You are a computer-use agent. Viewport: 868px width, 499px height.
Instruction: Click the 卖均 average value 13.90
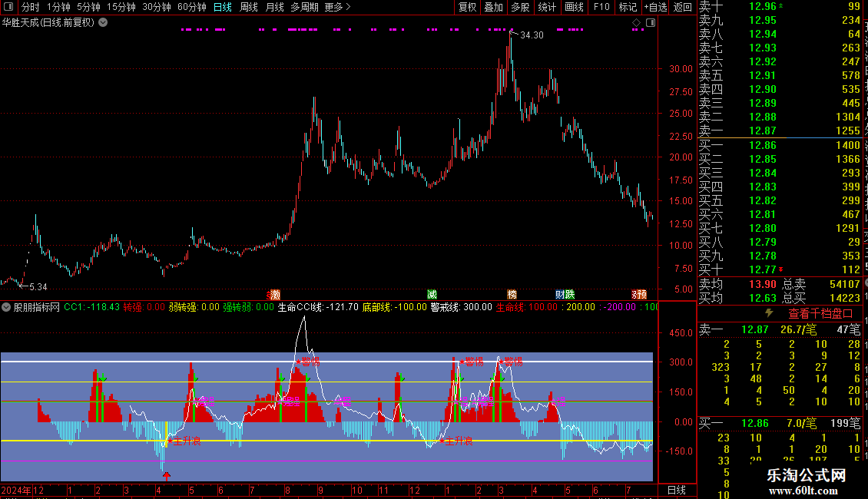pos(763,284)
